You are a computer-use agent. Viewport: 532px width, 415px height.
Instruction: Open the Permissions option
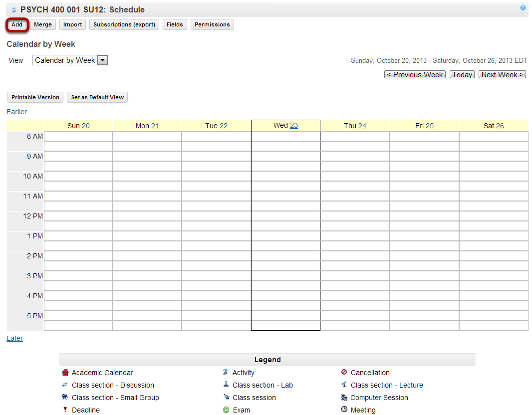pyautogui.click(x=212, y=24)
